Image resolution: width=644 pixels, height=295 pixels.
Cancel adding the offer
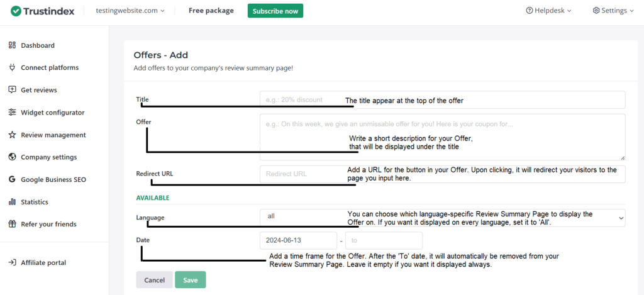(x=154, y=280)
